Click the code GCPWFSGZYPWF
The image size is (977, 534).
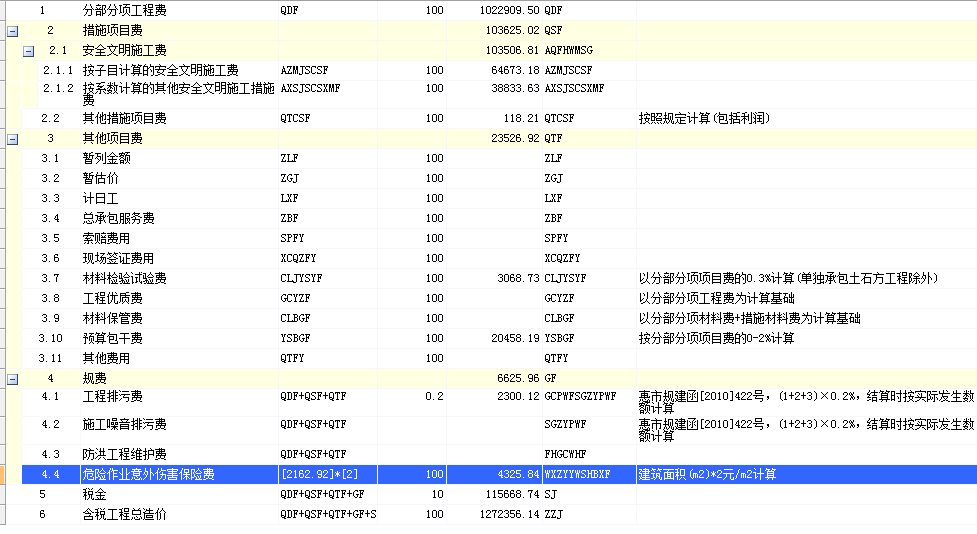[x=580, y=396]
